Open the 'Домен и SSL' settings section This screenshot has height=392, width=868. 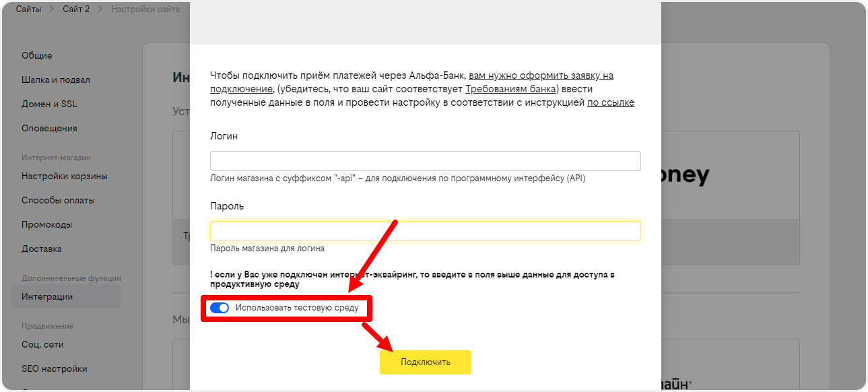pyautogui.click(x=49, y=104)
